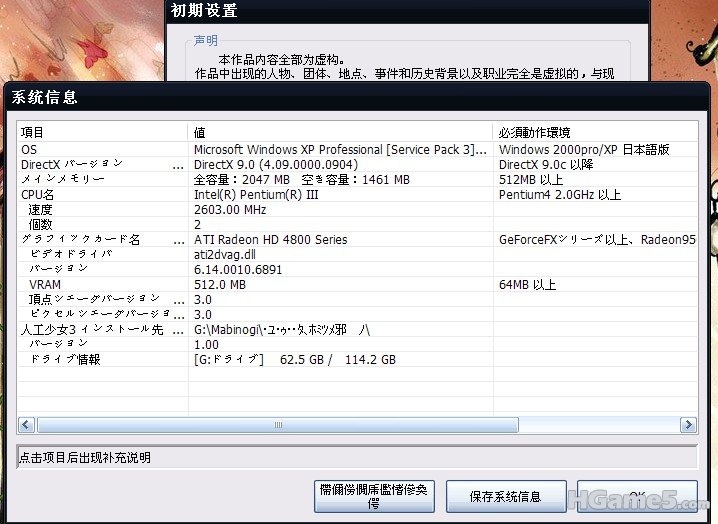Select the DirectX バージョン row
Viewport: 718px width, 524px height.
click(x=357, y=164)
